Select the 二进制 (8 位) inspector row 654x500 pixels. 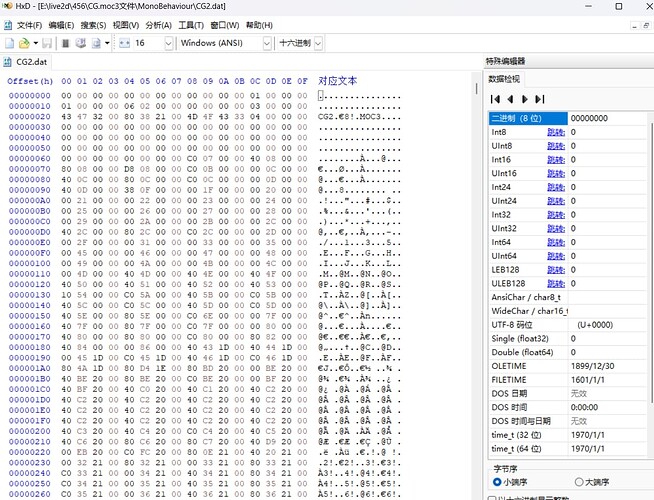coord(567,118)
